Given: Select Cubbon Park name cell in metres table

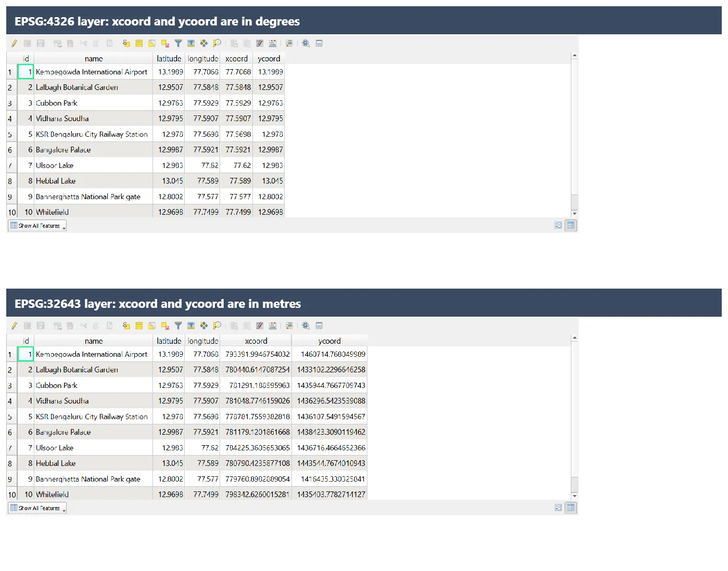Looking at the screenshot, I should coord(94,385).
